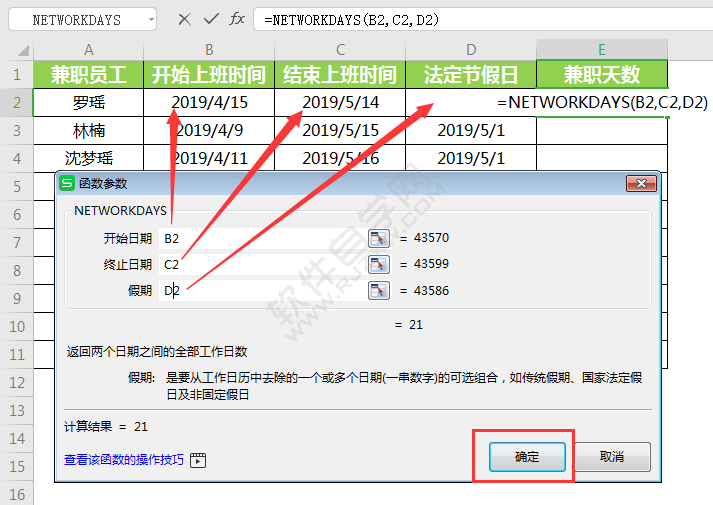Click the WPS spreadsheet logo in dialog title
This screenshot has height=505, width=713.
pyautogui.click(x=67, y=183)
